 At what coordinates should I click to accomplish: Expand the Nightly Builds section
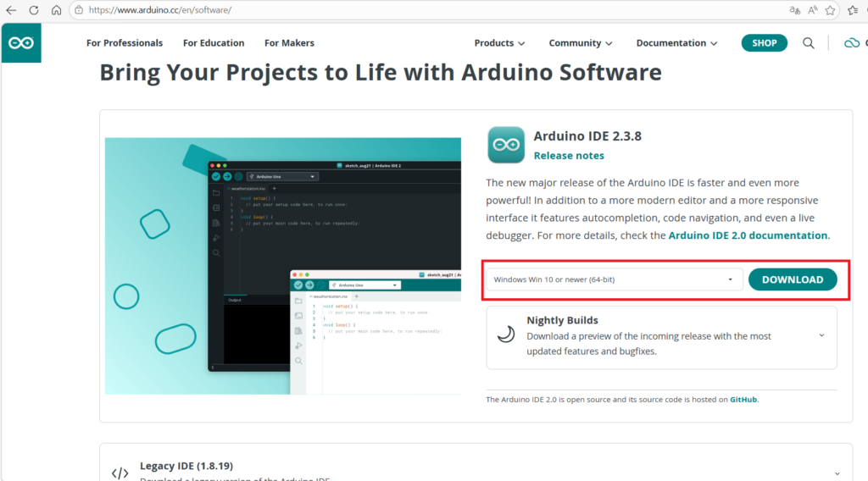(x=821, y=335)
